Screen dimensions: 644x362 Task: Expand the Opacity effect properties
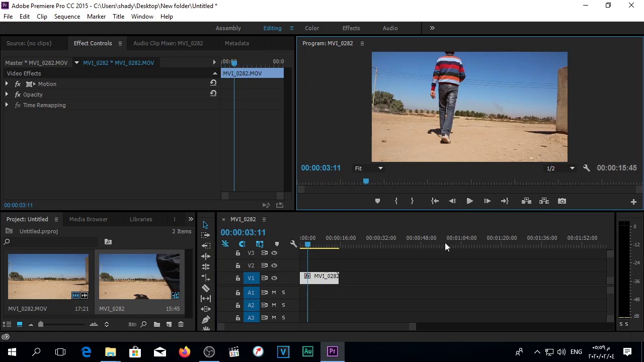click(7, 95)
